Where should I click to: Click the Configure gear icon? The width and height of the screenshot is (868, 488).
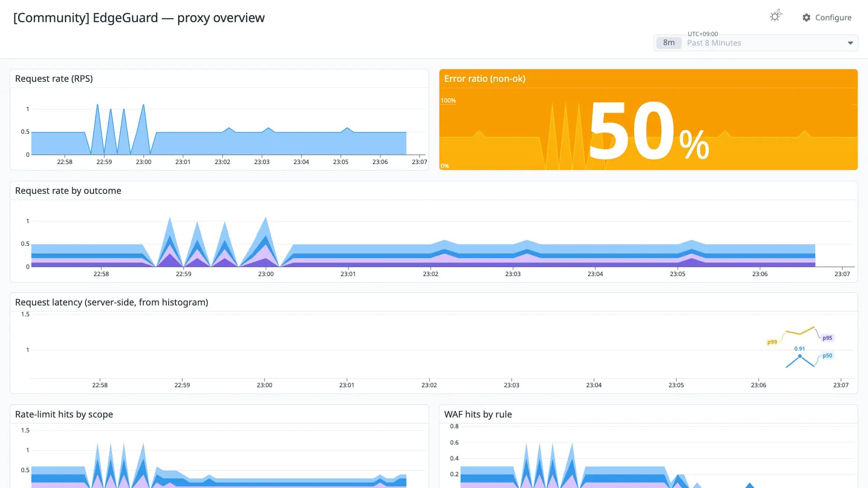[807, 18]
